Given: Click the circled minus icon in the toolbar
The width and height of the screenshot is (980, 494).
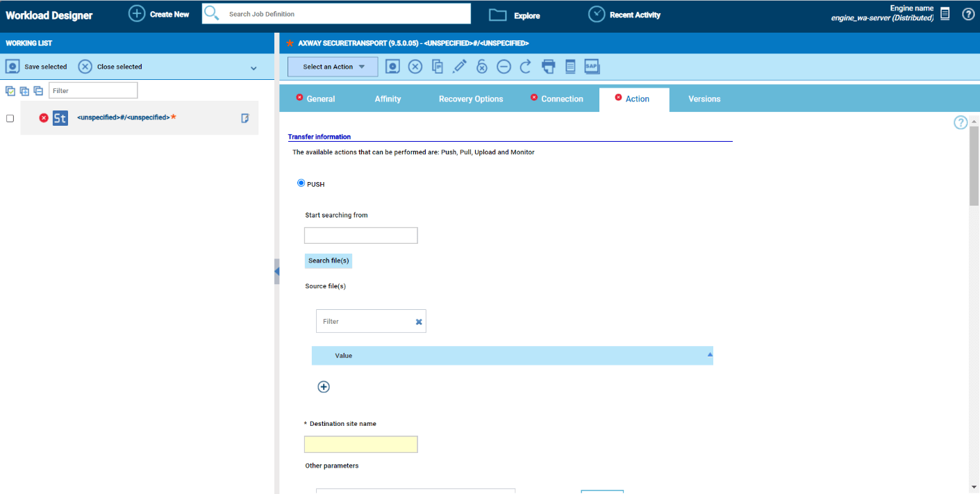Looking at the screenshot, I should [x=504, y=67].
